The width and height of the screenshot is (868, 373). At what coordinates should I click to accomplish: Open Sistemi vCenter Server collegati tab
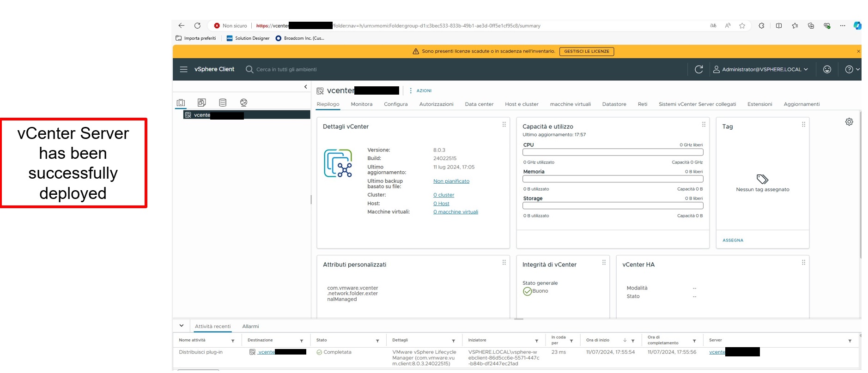tap(698, 104)
